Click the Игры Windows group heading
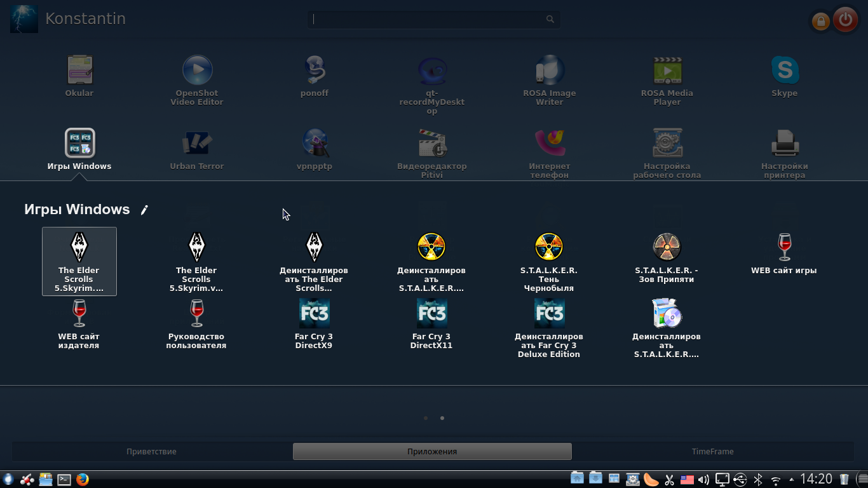This screenshot has height=488, width=868. [77, 210]
